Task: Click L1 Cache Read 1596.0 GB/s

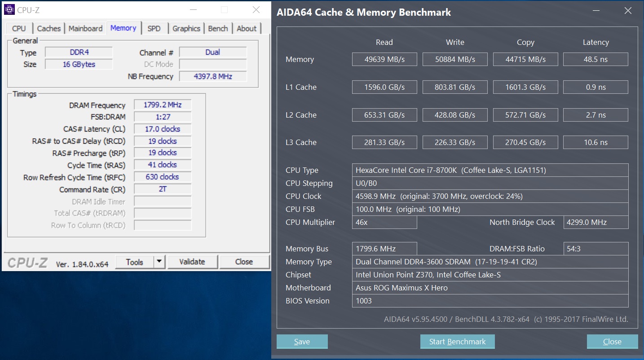Action: (x=384, y=87)
